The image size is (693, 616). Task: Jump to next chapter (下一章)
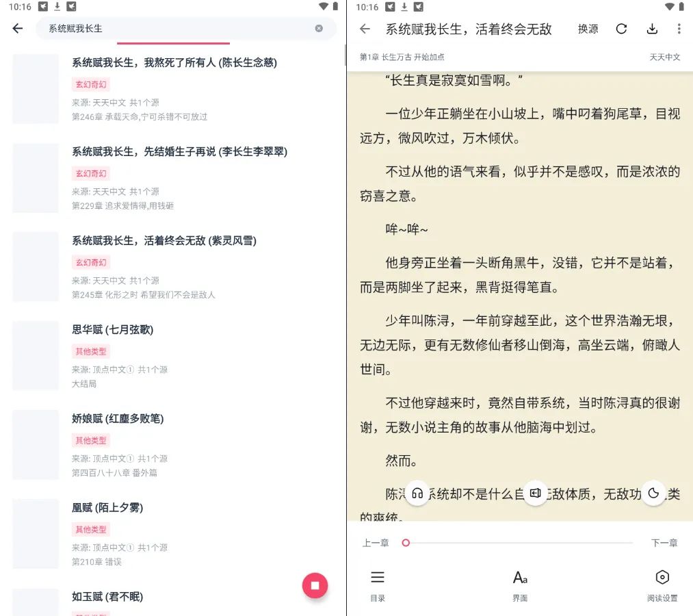point(664,543)
